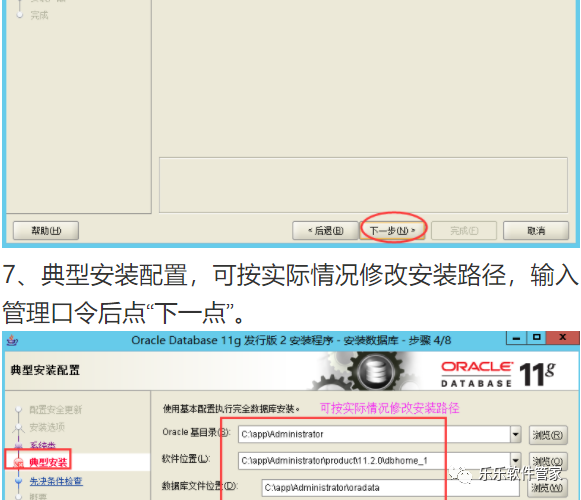Expand the 软件位置 dropdown arrow

click(x=516, y=461)
